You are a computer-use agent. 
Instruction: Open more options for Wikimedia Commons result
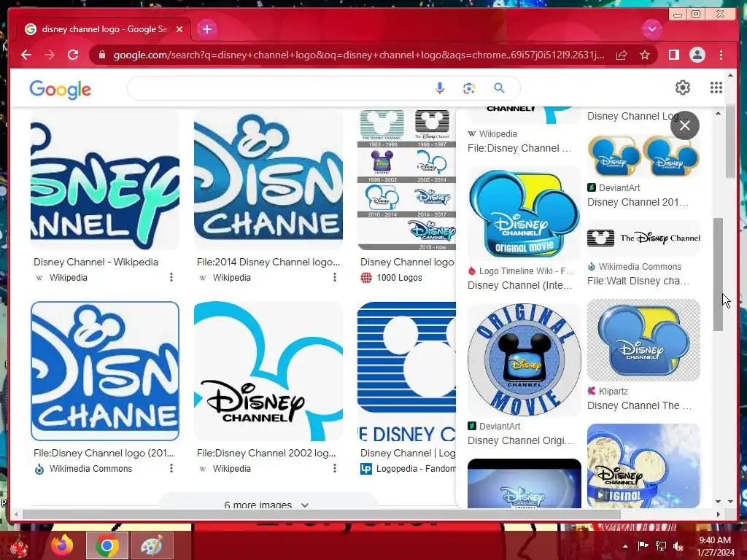[x=171, y=468]
